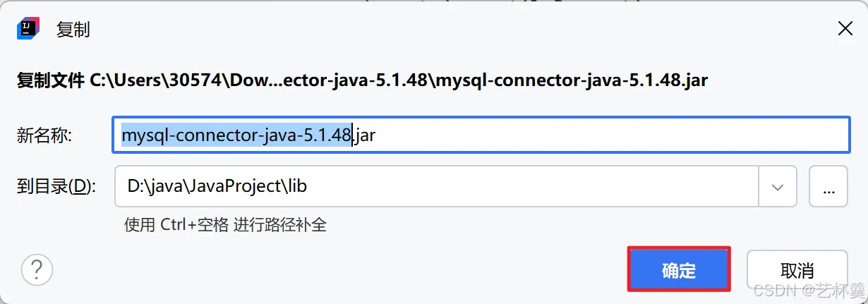The width and height of the screenshot is (868, 304).
Task: Open the directory browser with the ellipsis button
Action: pos(828,187)
